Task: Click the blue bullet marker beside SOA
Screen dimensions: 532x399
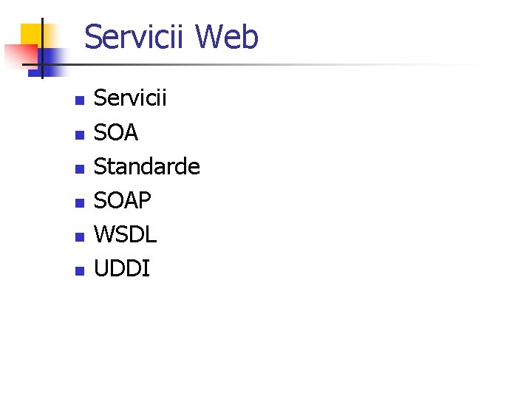Action: 80,135
